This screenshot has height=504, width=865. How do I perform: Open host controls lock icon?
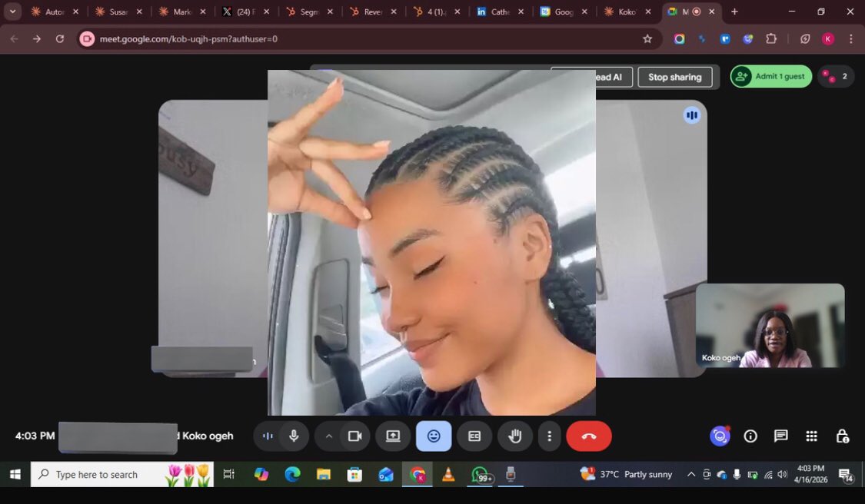point(843,436)
